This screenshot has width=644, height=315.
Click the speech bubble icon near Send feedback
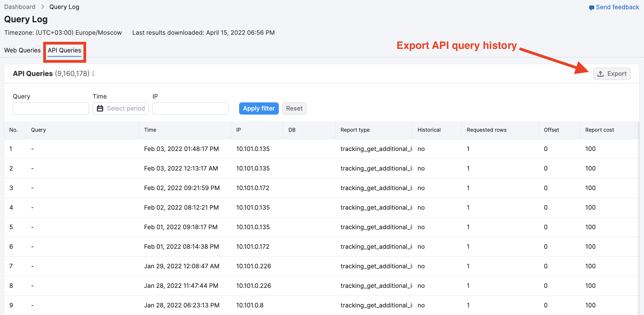591,7
